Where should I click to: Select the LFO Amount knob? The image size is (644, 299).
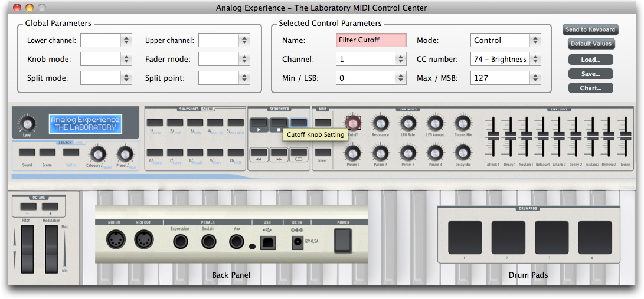pyautogui.click(x=436, y=123)
